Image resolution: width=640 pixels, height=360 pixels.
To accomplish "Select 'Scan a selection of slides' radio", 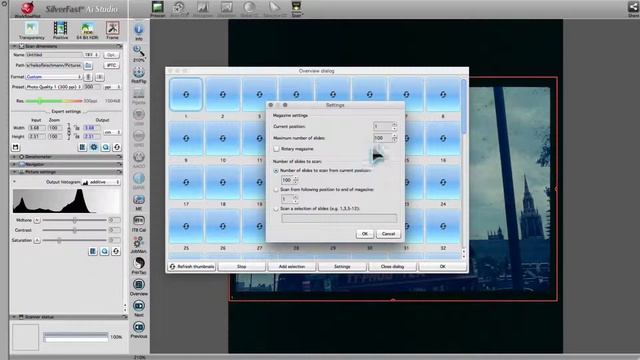I will pos(276,209).
